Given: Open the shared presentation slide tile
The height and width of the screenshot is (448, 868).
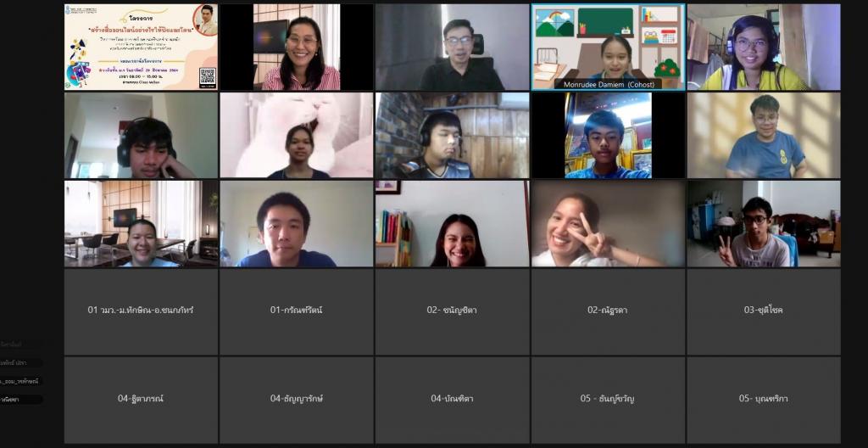Looking at the screenshot, I should 141,48.
